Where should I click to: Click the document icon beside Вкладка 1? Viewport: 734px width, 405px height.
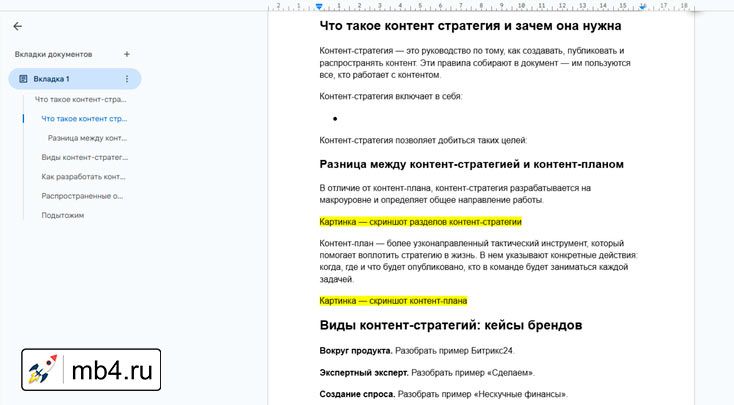(x=23, y=79)
